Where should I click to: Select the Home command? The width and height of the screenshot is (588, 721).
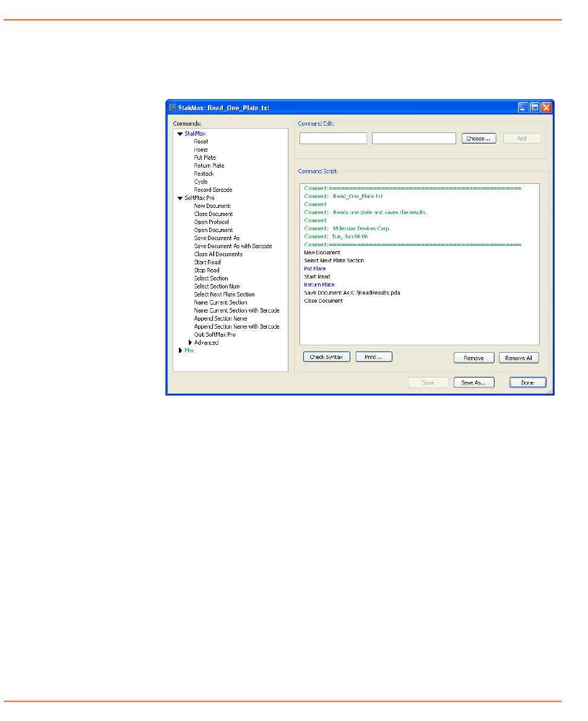coord(201,149)
